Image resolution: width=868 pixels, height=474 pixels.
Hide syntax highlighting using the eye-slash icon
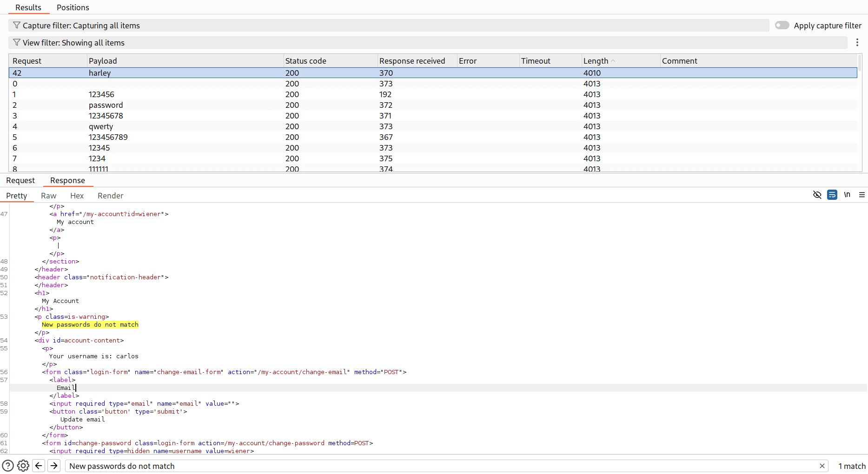817,195
